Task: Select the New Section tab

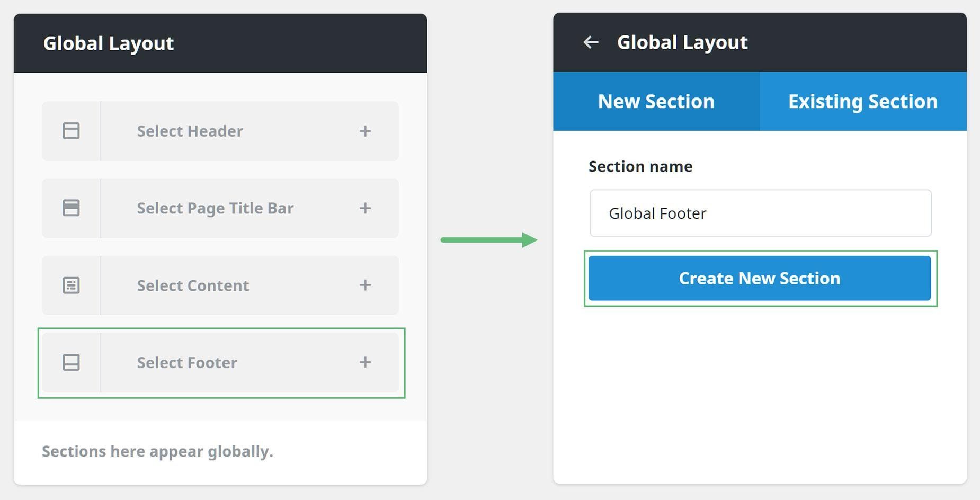Action: point(656,101)
